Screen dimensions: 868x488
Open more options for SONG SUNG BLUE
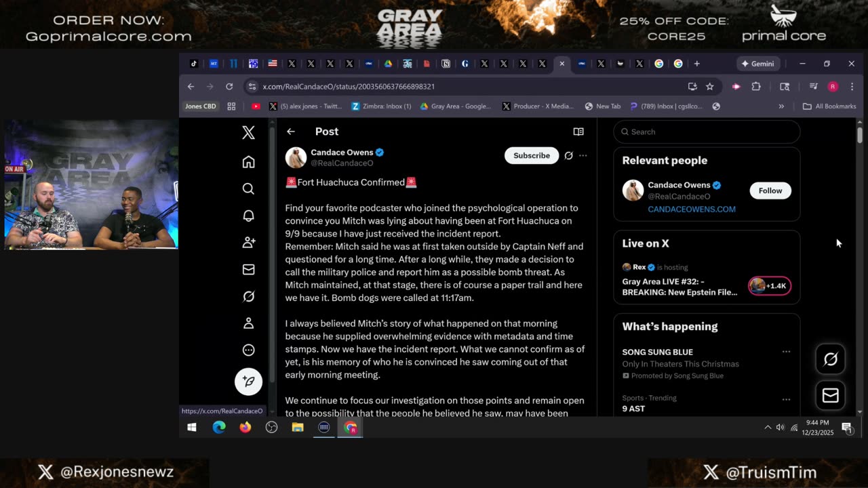point(786,352)
